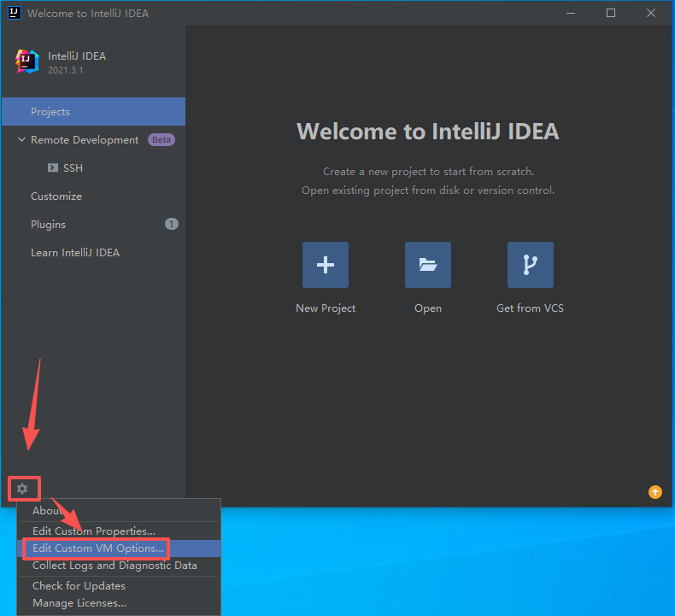Click the New Project label

click(x=326, y=308)
